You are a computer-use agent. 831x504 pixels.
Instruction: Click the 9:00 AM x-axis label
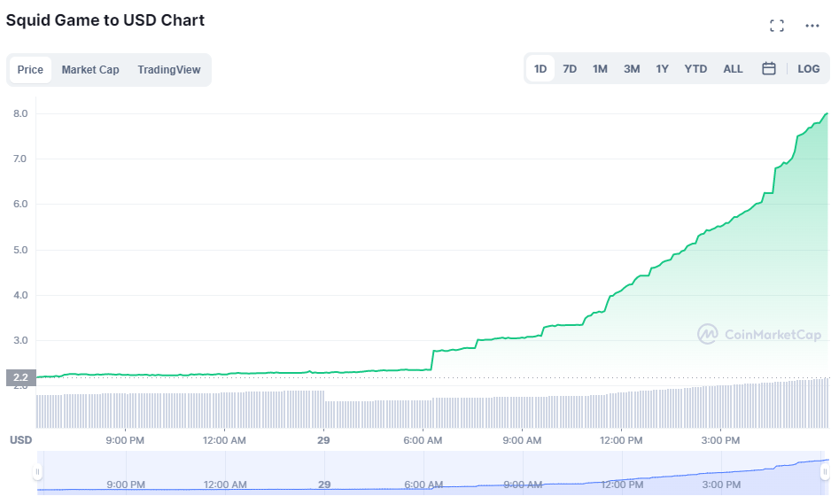click(x=522, y=440)
